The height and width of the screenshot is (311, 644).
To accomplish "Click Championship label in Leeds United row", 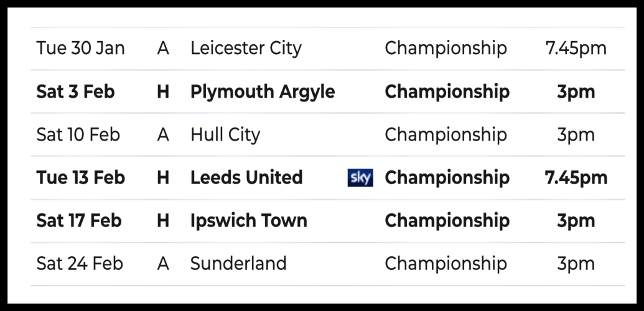I will [447, 178].
